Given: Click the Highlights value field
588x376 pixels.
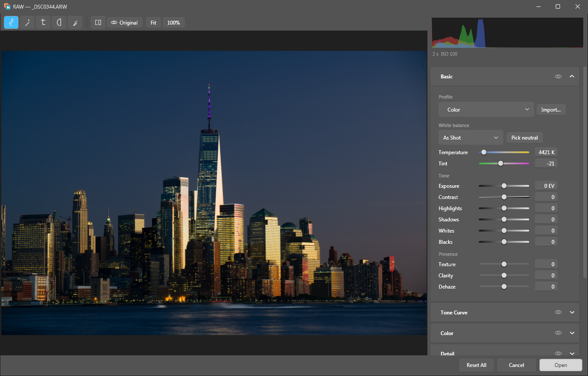Looking at the screenshot, I should tap(546, 208).
